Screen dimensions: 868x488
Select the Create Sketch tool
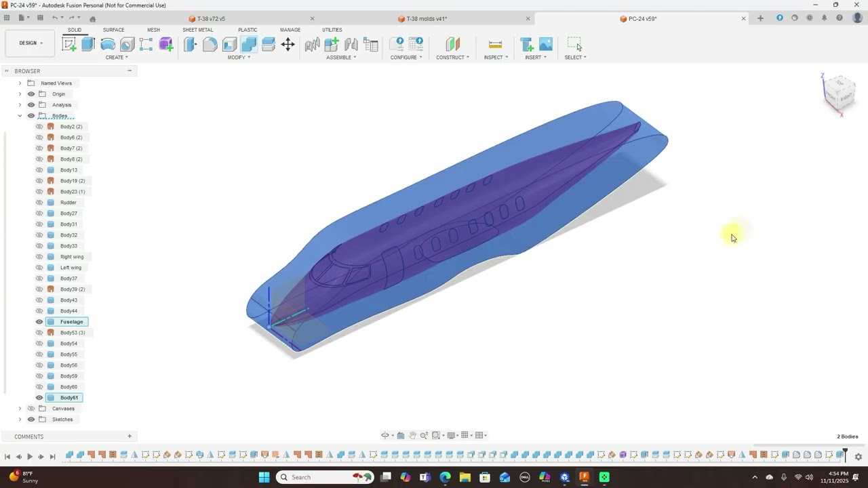point(69,45)
